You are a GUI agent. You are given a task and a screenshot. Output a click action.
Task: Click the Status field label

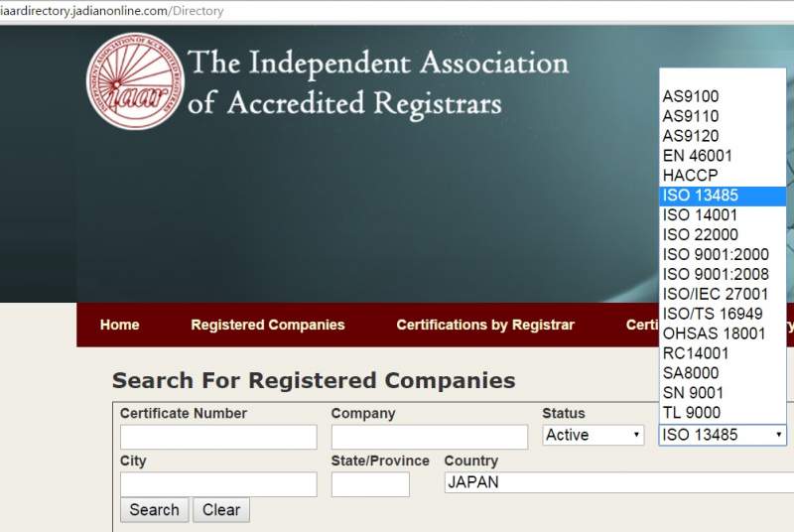[x=564, y=413]
